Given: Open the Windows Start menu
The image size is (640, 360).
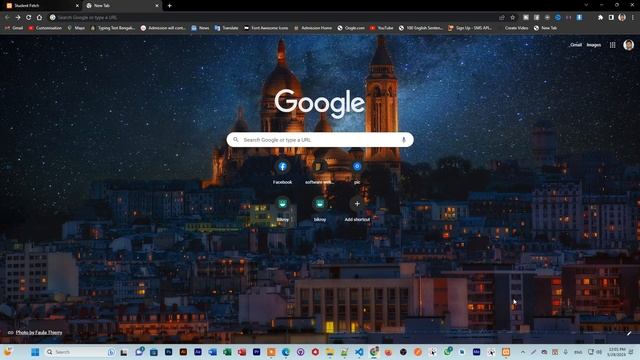Looking at the screenshot, I should pos(35,352).
